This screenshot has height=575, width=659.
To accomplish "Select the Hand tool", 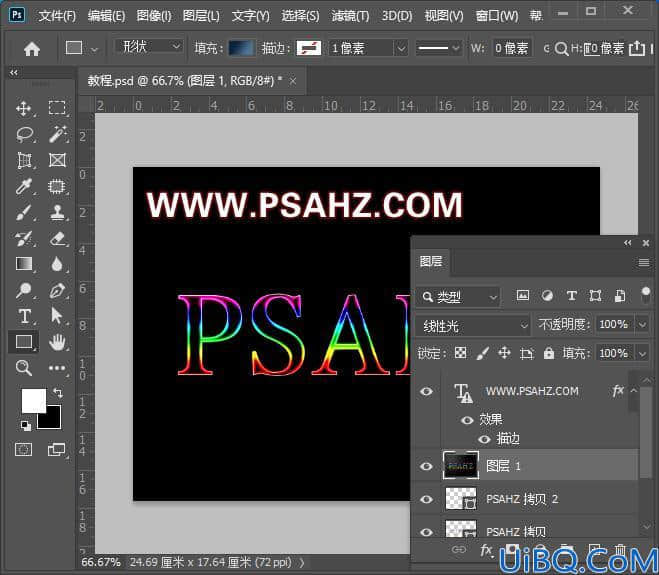I will tap(57, 342).
